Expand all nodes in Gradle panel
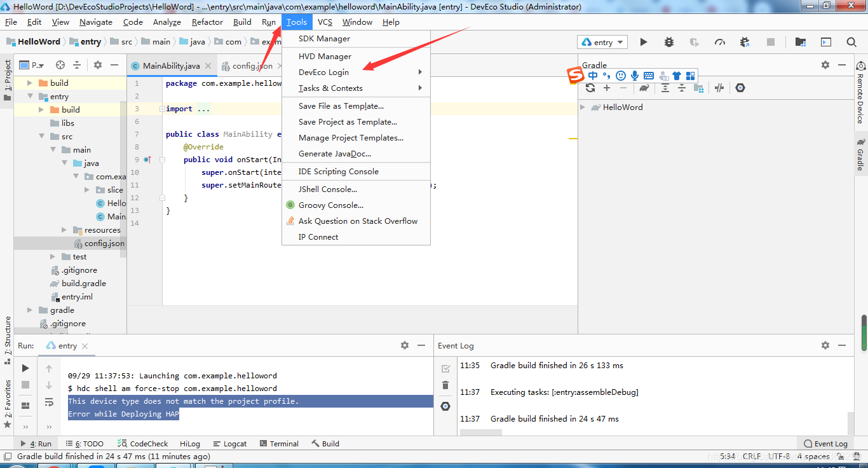Viewport: 868px width, 468px height. (665, 88)
